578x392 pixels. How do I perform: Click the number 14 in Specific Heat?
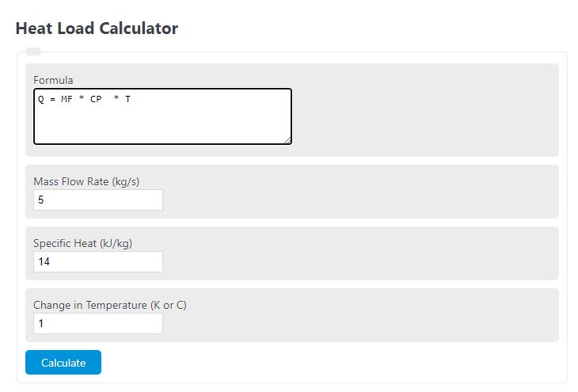point(44,262)
